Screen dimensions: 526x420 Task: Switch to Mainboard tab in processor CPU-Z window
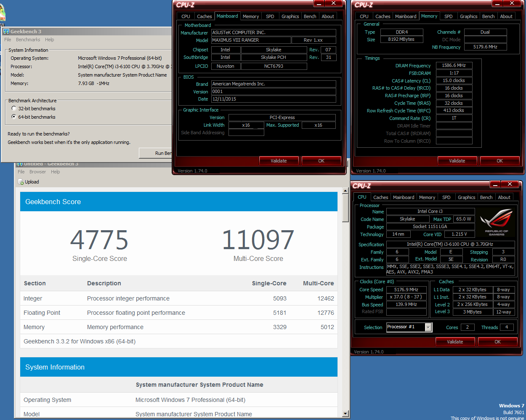[404, 197]
